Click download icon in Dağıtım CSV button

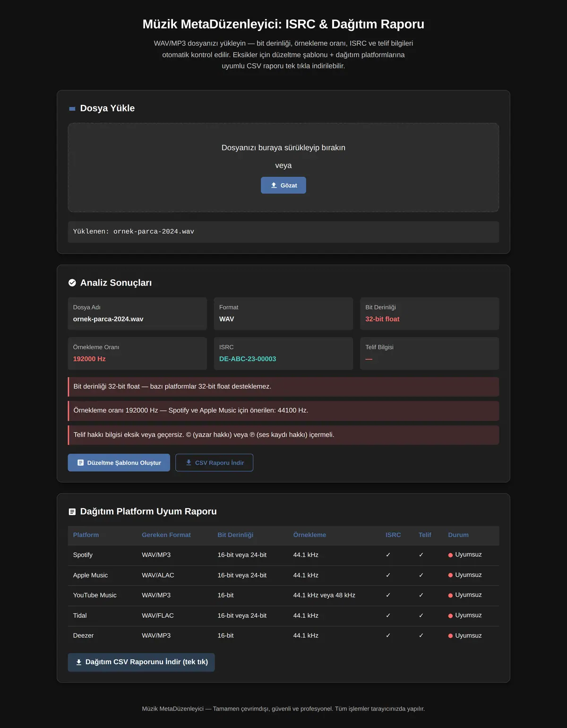[x=79, y=662]
